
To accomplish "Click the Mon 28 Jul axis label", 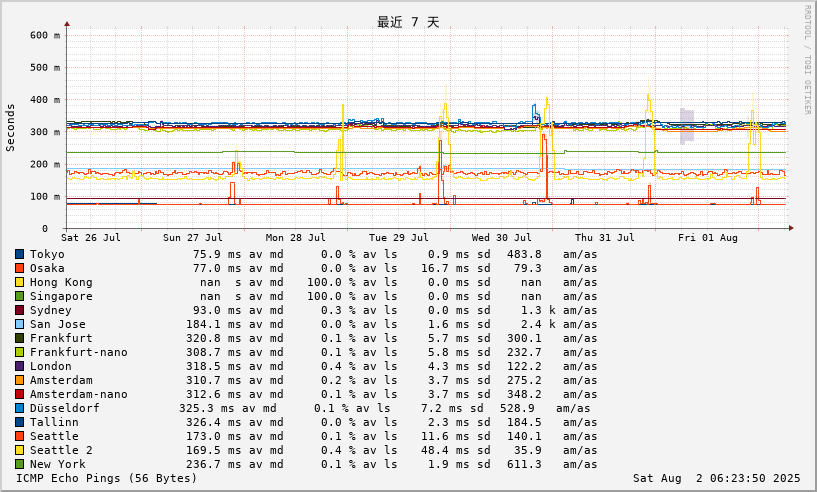I will click(295, 238).
